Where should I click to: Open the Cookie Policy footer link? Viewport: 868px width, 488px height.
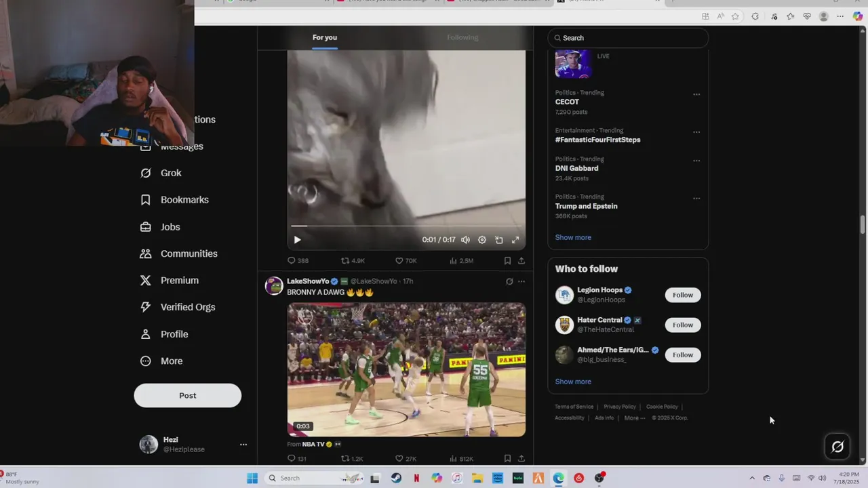pos(662,407)
